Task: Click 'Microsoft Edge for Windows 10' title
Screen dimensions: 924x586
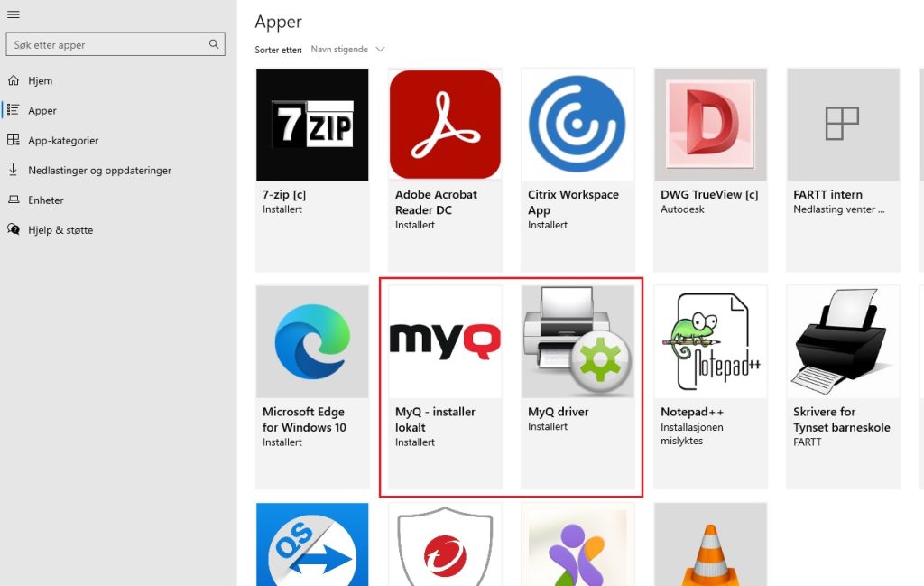Action: tap(304, 419)
